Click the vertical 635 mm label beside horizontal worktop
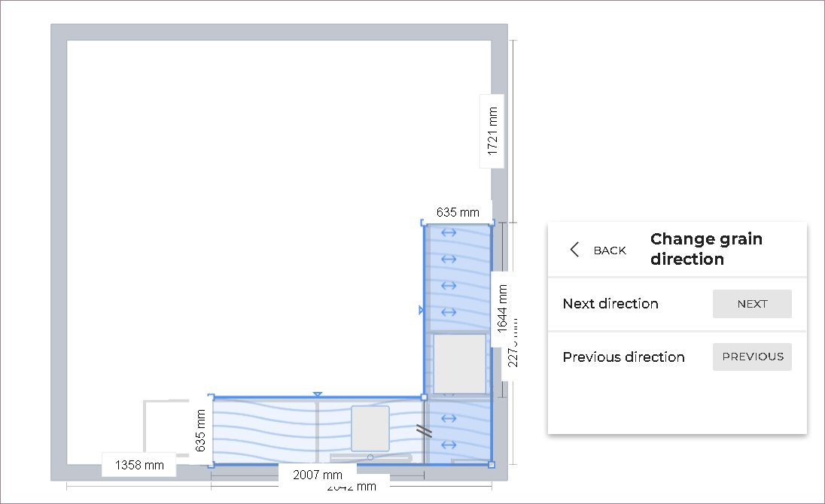Screen dimensions: 825x504 [x=200, y=430]
